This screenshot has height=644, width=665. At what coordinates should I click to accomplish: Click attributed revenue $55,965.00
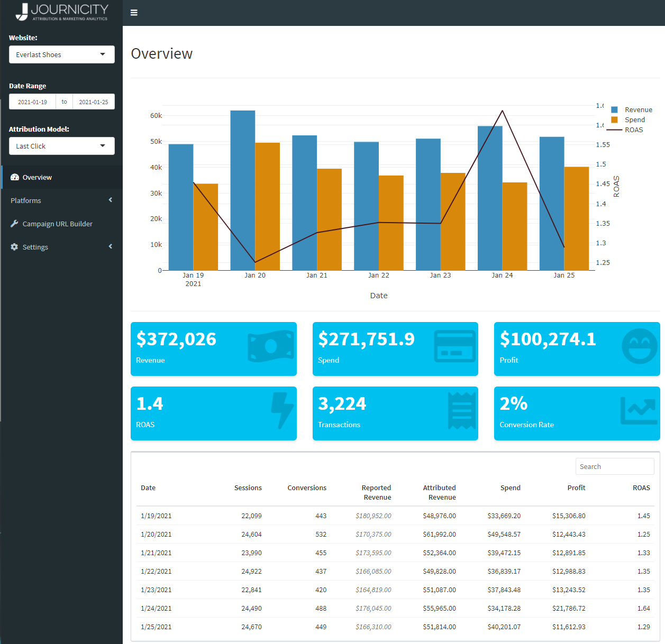pyautogui.click(x=439, y=609)
